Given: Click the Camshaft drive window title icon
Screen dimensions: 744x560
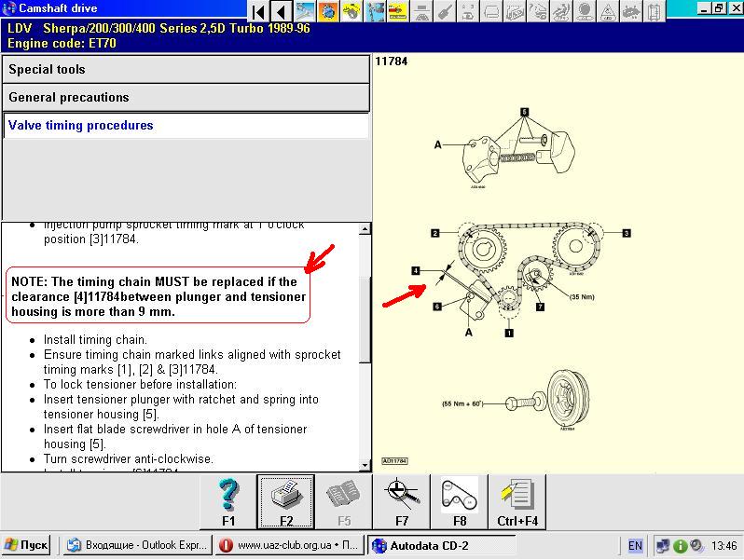Looking at the screenshot, I should (x=9, y=8).
